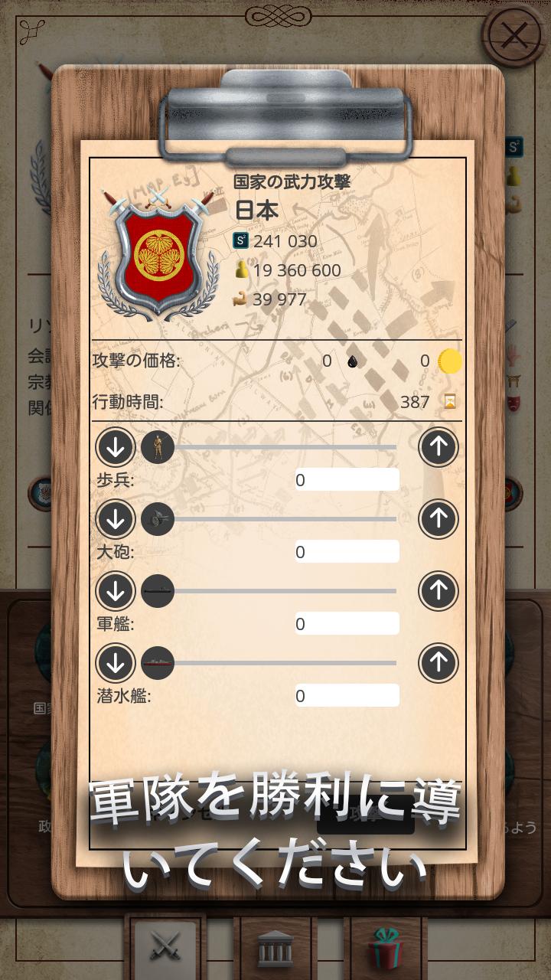Focus the 大砲 number input field

point(347,552)
